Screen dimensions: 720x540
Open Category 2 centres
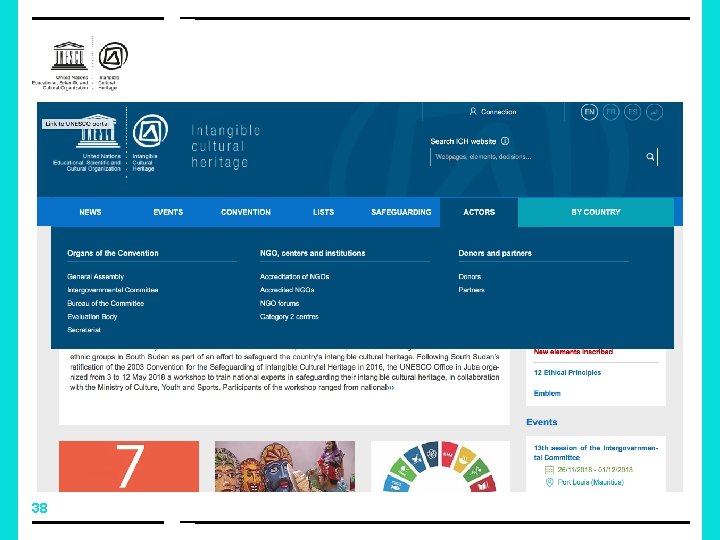point(289,316)
